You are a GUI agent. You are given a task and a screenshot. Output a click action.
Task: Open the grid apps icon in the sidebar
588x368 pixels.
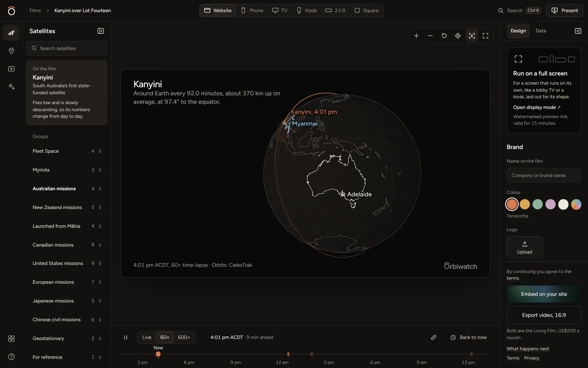click(x=11, y=339)
